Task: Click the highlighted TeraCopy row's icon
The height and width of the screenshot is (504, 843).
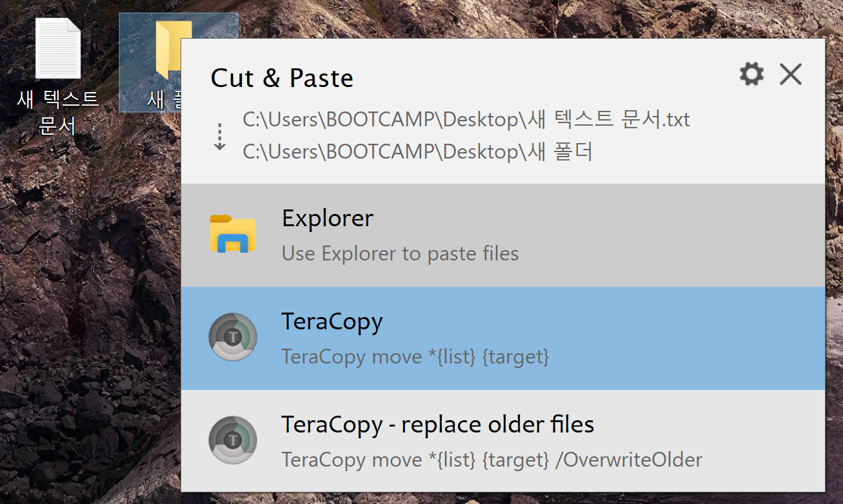Action: click(233, 337)
